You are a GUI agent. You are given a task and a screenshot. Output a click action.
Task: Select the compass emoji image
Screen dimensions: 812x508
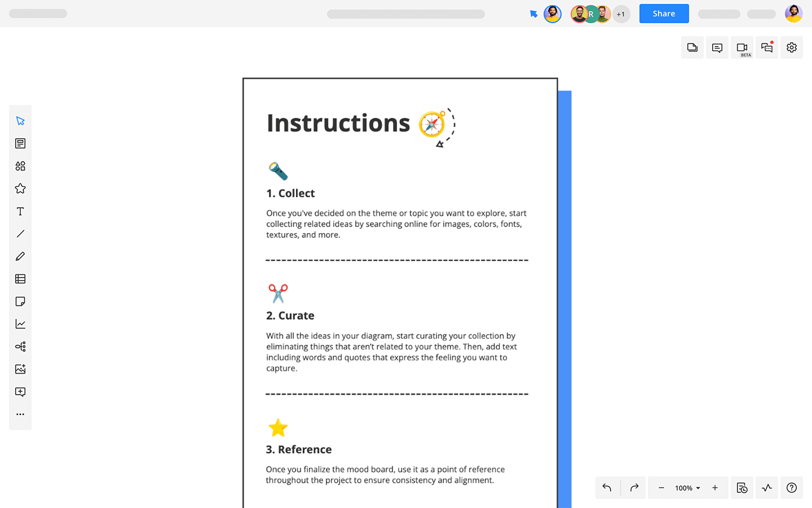(432, 124)
